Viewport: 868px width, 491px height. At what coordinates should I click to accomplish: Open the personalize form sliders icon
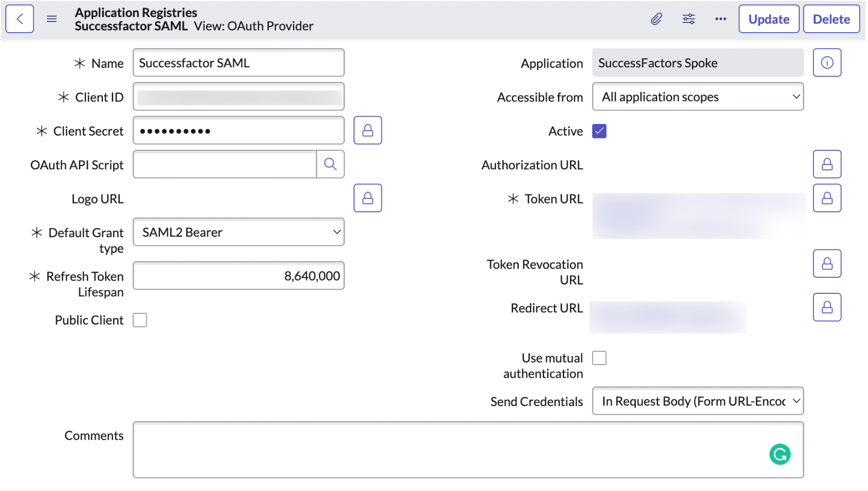pos(689,19)
